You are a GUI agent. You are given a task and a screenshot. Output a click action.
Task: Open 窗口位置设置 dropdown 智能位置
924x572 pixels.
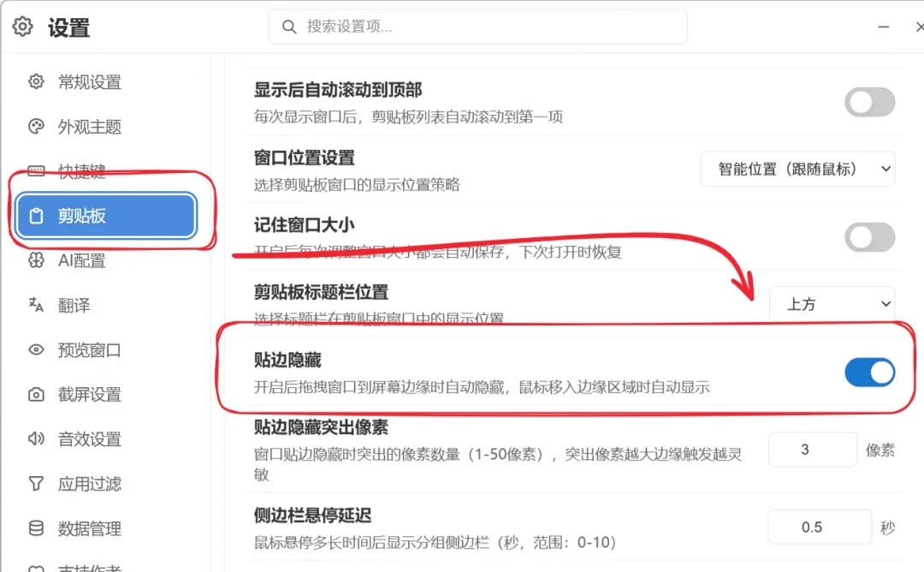tap(798, 170)
